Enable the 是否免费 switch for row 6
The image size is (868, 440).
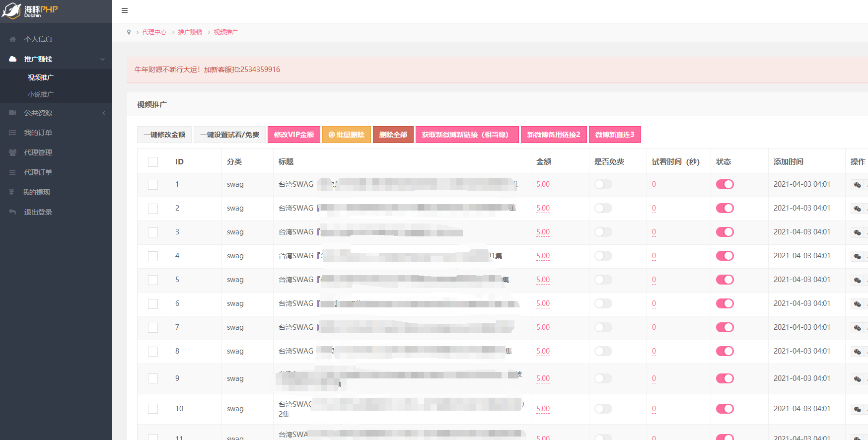[x=603, y=303]
